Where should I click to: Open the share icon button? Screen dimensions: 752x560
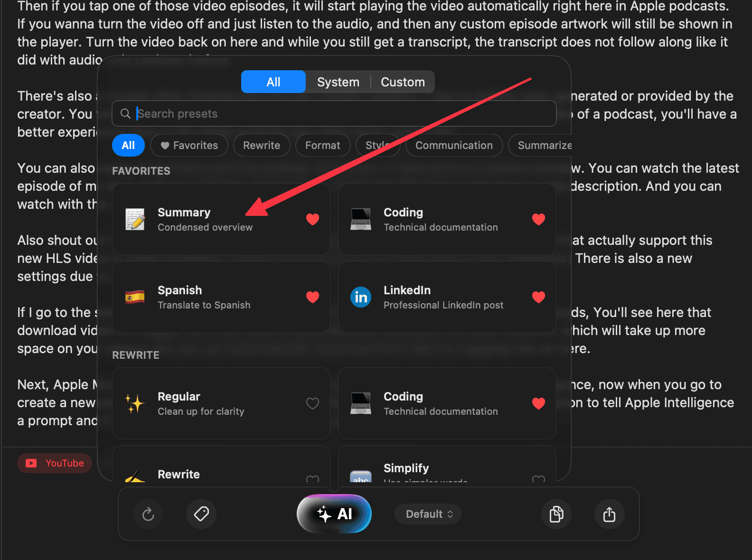(x=609, y=514)
